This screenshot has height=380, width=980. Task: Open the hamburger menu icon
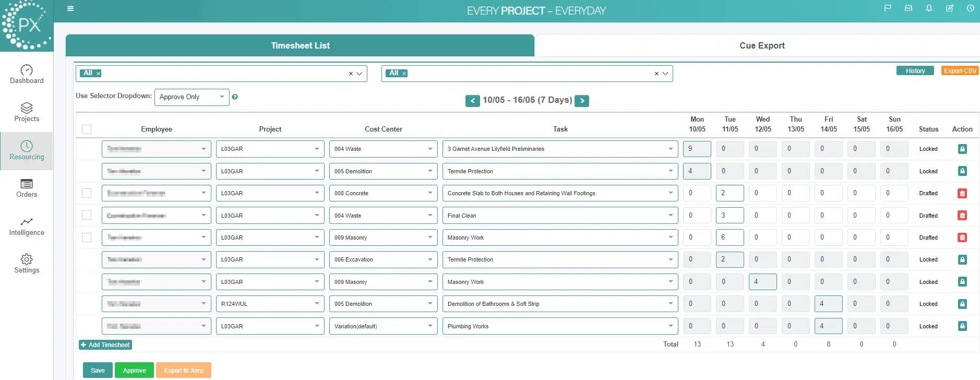tap(70, 8)
